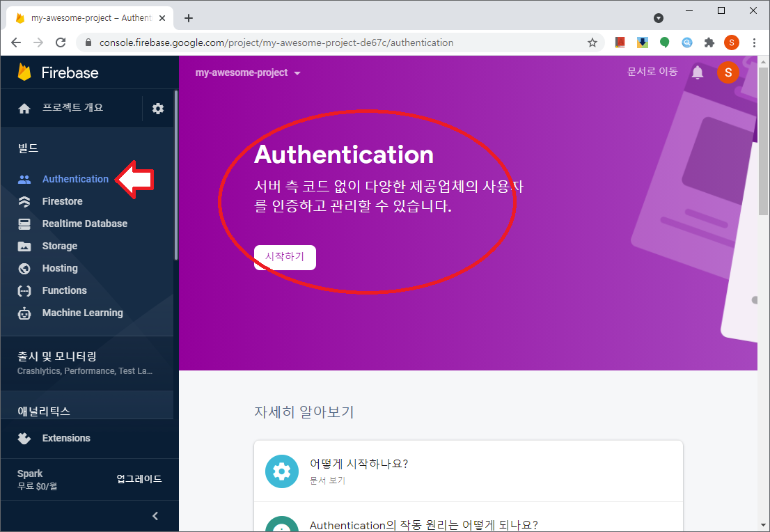Click the Storage folder icon
The image size is (770, 532).
(x=24, y=246)
